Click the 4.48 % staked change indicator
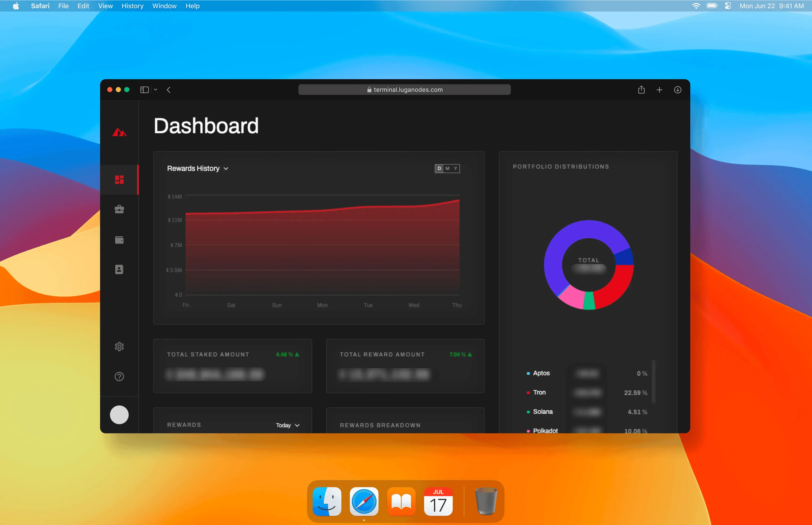812x525 pixels. 287,354
